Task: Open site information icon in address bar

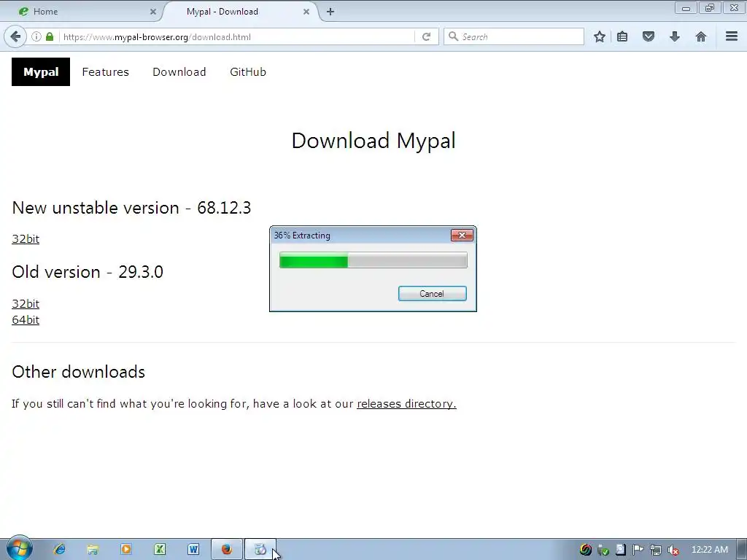Action: pos(36,36)
